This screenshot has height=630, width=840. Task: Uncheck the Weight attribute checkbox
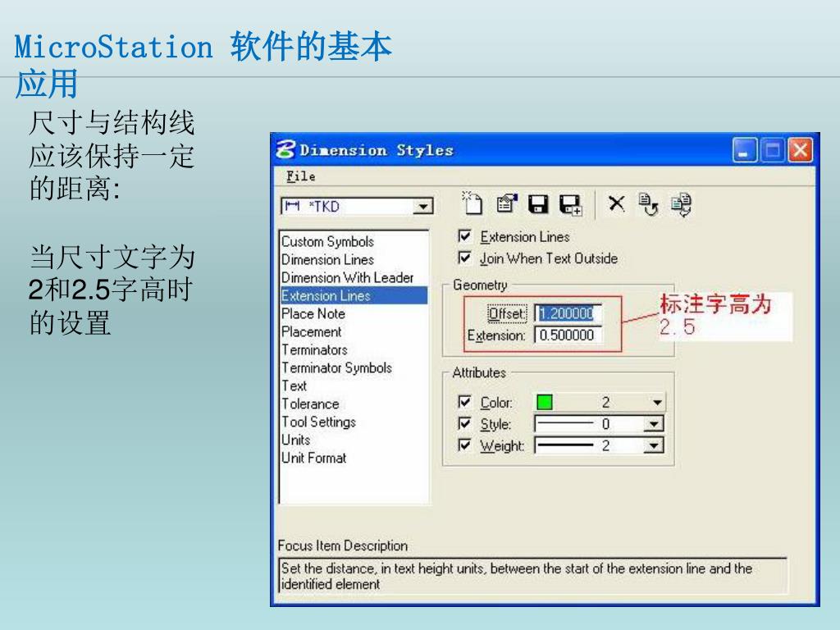464,445
